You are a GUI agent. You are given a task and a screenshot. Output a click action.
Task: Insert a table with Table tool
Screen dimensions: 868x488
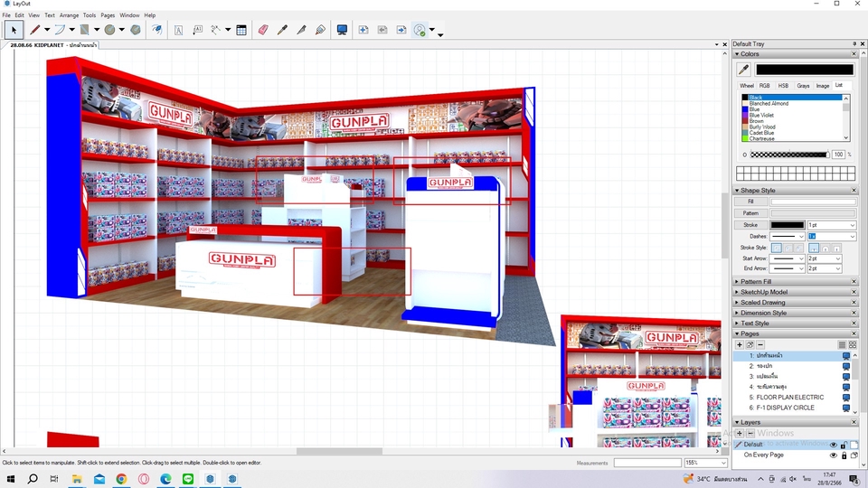pyautogui.click(x=241, y=30)
